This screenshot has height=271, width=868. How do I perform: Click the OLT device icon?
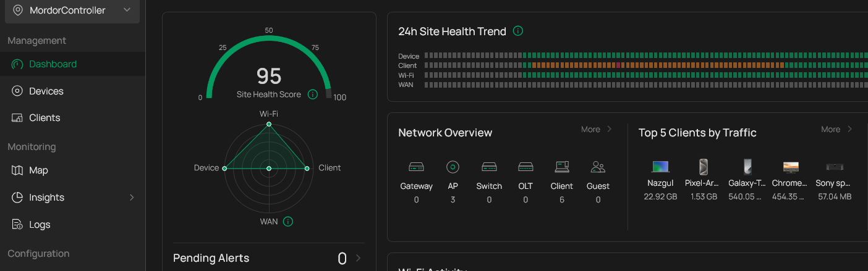click(x=525, y=167)
